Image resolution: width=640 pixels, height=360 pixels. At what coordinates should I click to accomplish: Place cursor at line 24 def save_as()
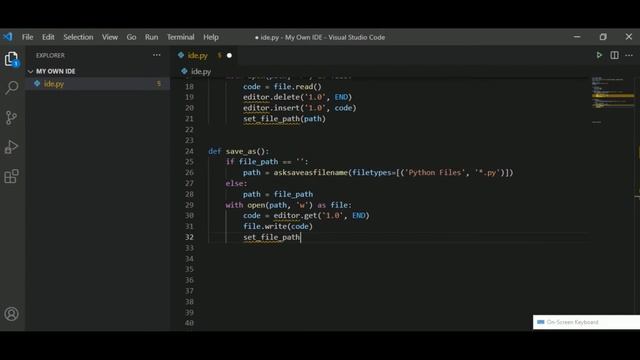239,151
